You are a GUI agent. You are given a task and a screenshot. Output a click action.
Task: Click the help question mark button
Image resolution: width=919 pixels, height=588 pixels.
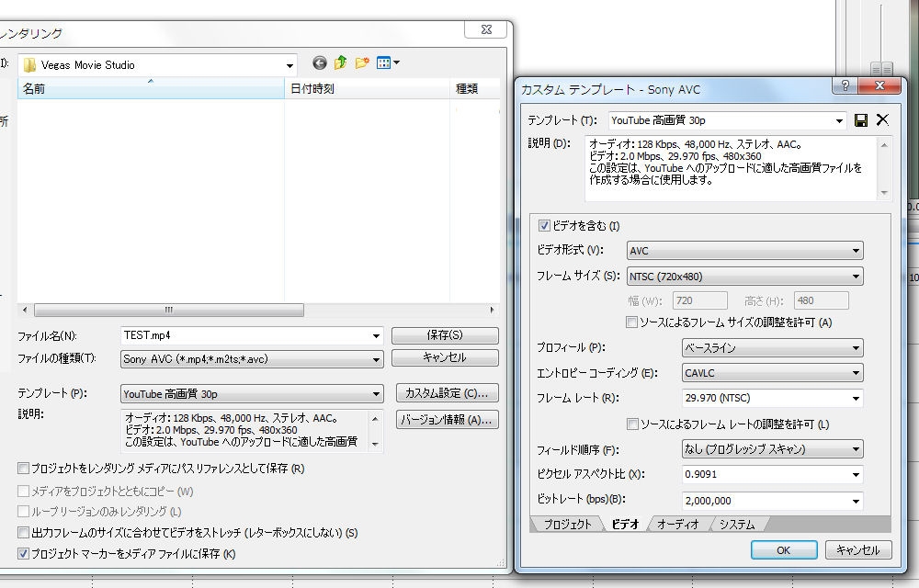click(x=845, y=85)
